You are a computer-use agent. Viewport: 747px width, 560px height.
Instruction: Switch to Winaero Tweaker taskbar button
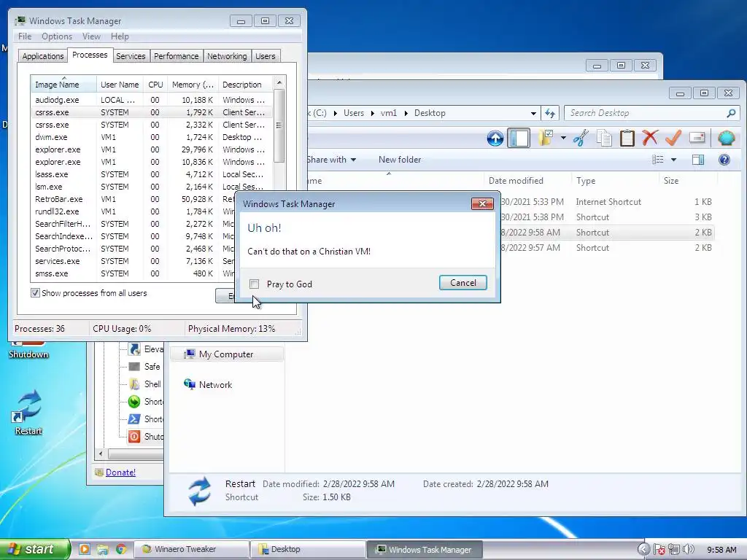pos(193,549)
